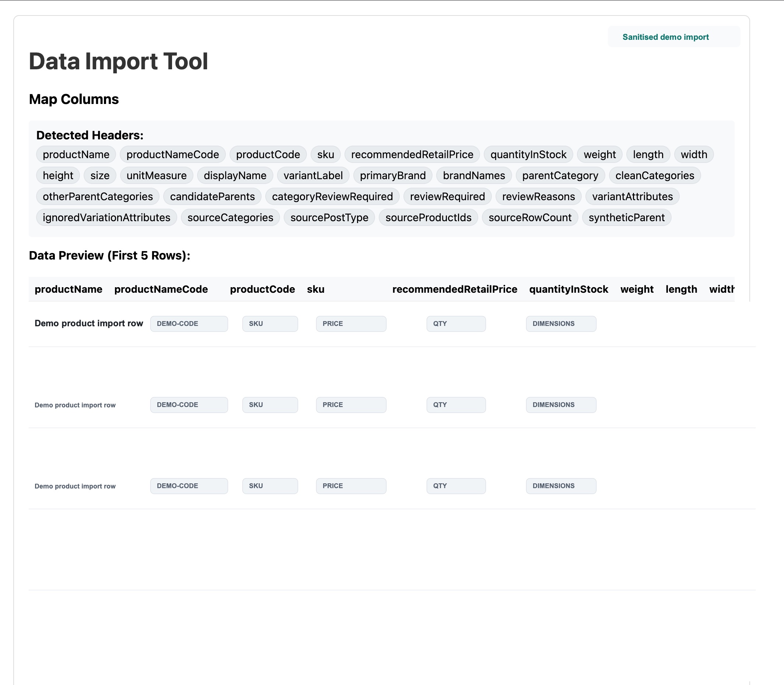Select the productName header chip
This screenshot has height=685, width=784.
(76, 154)
